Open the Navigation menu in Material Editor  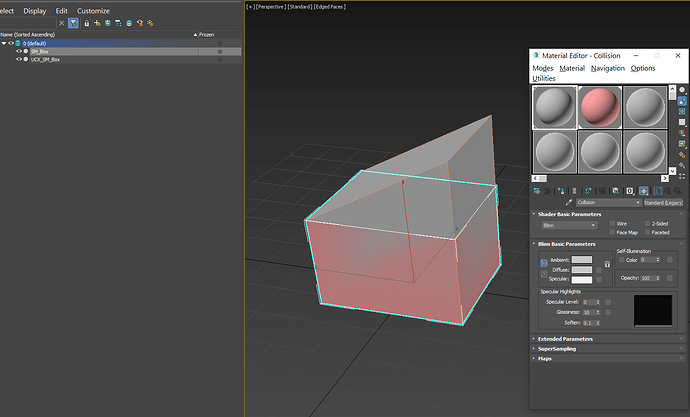tap(607, 68)
